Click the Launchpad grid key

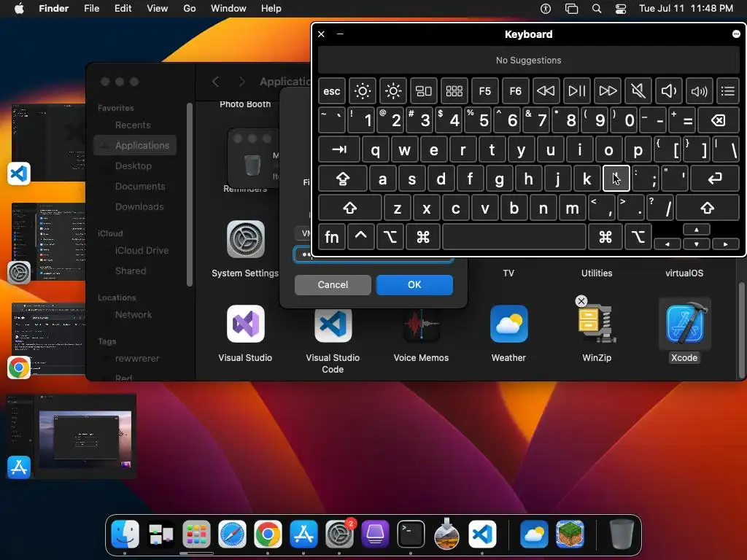coord(454,91)
